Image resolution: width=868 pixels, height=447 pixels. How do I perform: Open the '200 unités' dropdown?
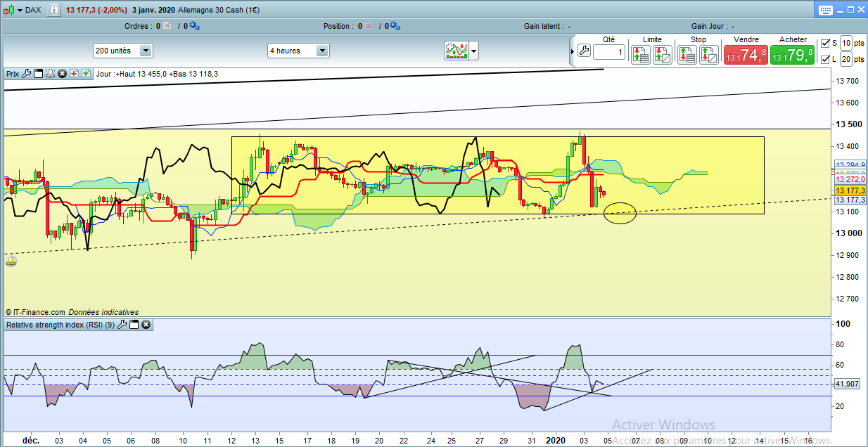123,51
